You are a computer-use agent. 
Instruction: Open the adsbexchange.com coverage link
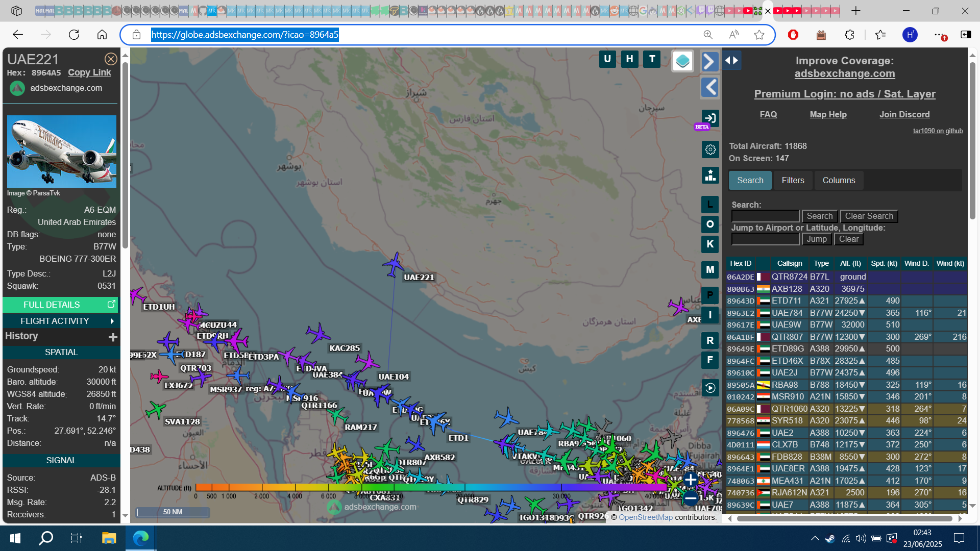click(x=845, y=73)
